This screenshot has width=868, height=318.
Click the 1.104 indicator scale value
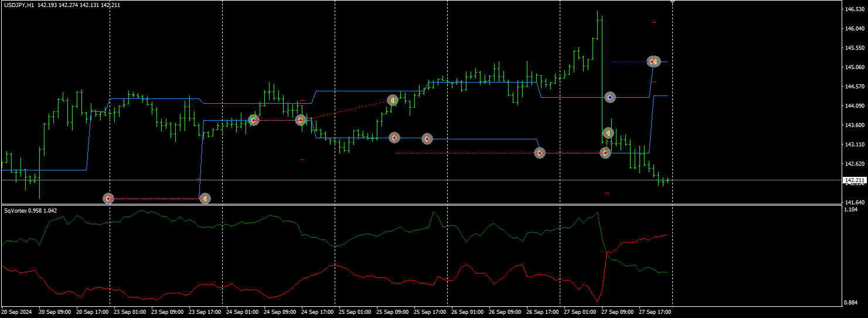coord(850,210)
